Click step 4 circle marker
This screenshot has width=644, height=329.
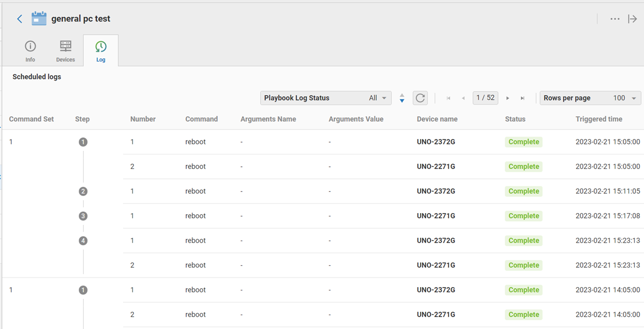[x=83, y=241]
